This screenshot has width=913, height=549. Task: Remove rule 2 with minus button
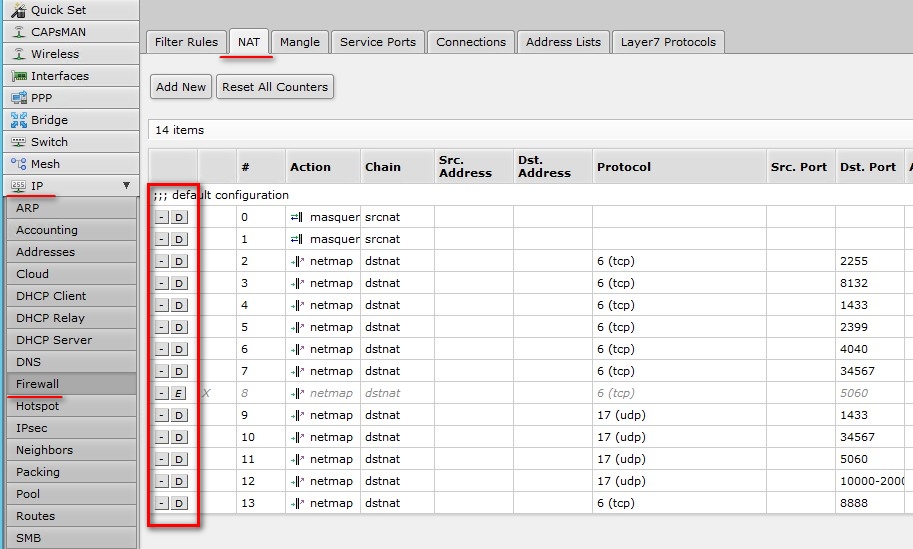[x=162, y=261]
